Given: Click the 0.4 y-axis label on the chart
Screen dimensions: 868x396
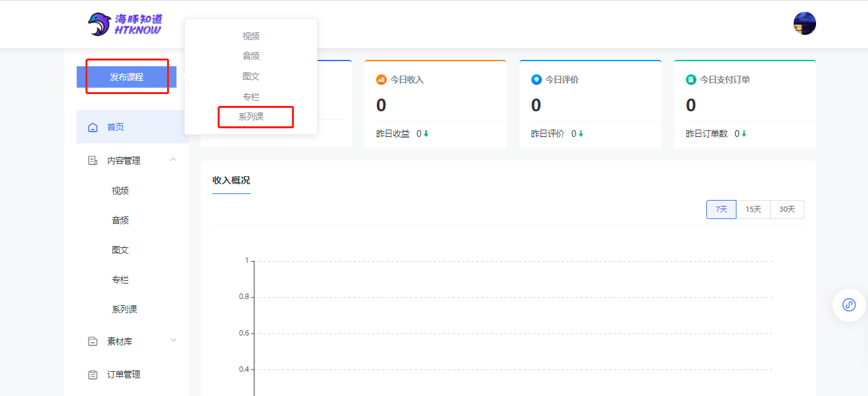Looking at the screenshot, I should [x=244, y=369].
